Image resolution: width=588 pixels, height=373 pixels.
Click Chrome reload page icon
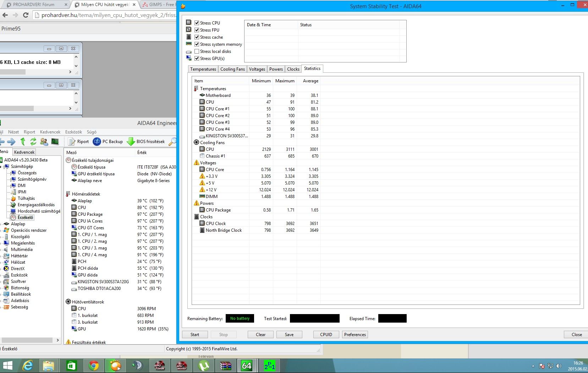[26, 15]
